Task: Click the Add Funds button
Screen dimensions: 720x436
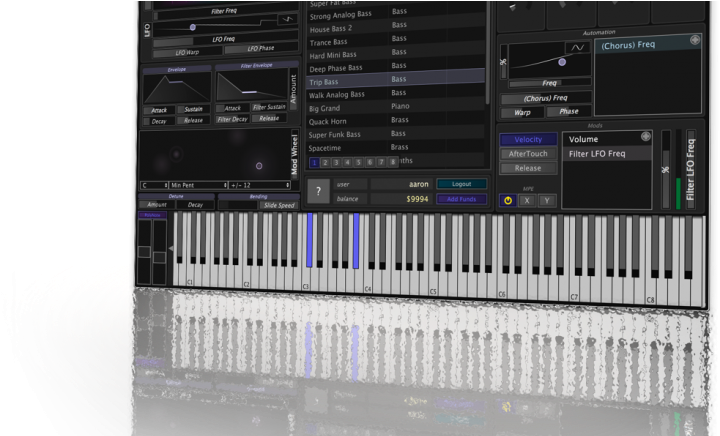Action: (461, 199)
